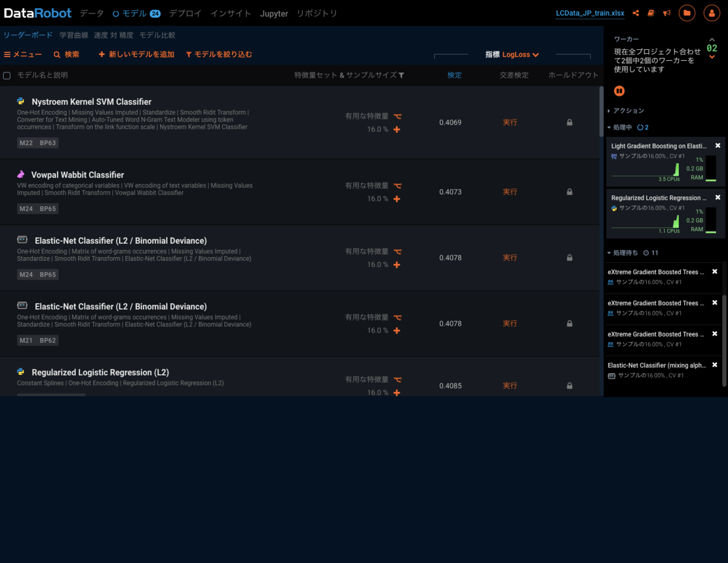Viewport: 728px width, 563px height.
Task: Open the documentation book icon
Action: point(651,13)
